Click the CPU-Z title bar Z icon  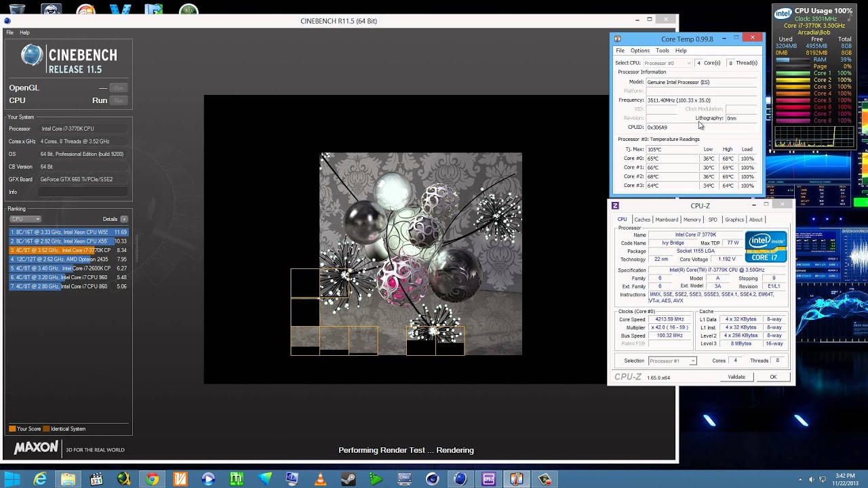click(x=615, y=205)
